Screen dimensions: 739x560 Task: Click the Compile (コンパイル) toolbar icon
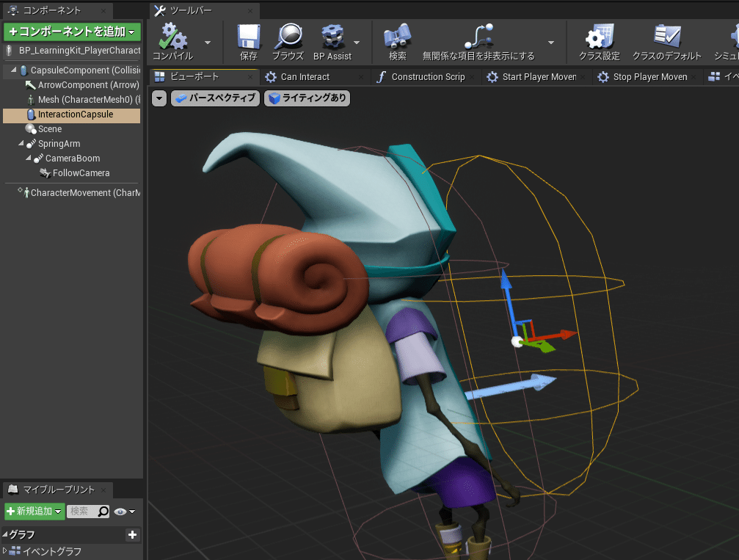click(x=172, y=37)
